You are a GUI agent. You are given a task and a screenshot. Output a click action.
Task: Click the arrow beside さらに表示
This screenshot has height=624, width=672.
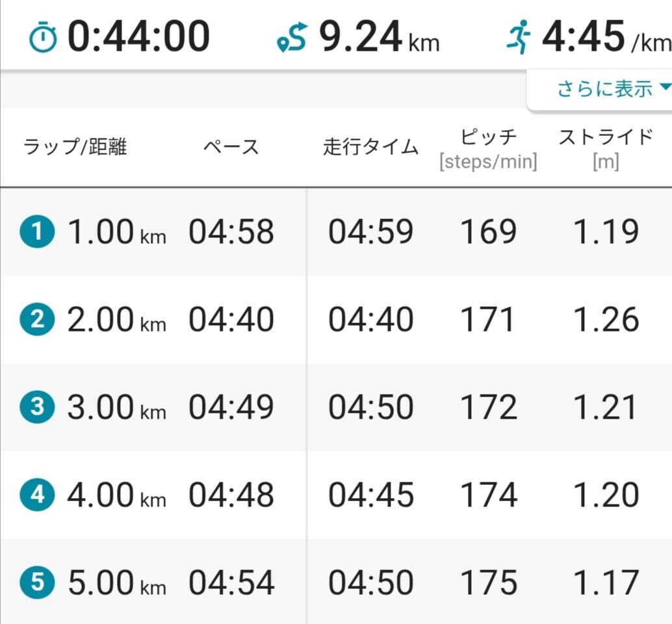tap(665, 87)
